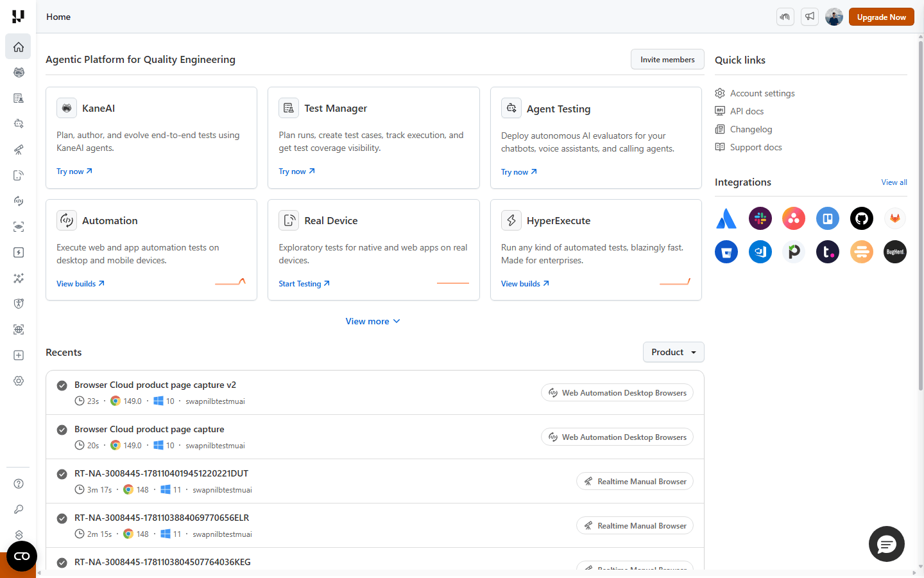Select the Jira (Atlassian) integration icon
This screenshot has width=924, height=578.
pos(726,218)
